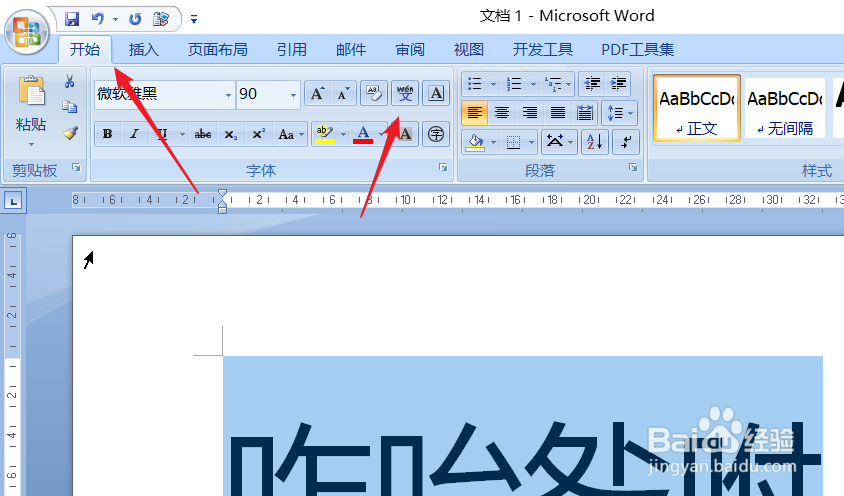Open the multilevel list menu
This screenshot has width=844, height=496.
coord(558,83)
